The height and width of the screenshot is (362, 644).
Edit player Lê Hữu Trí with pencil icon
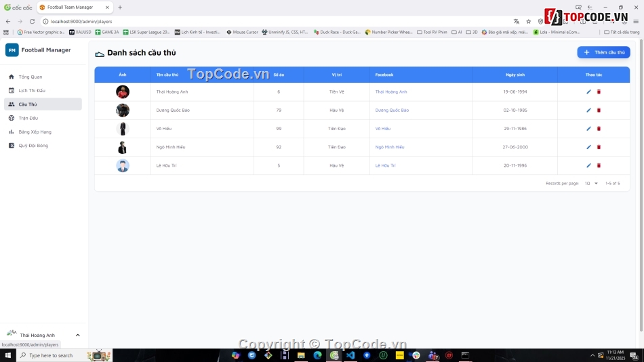coord(588,165)
